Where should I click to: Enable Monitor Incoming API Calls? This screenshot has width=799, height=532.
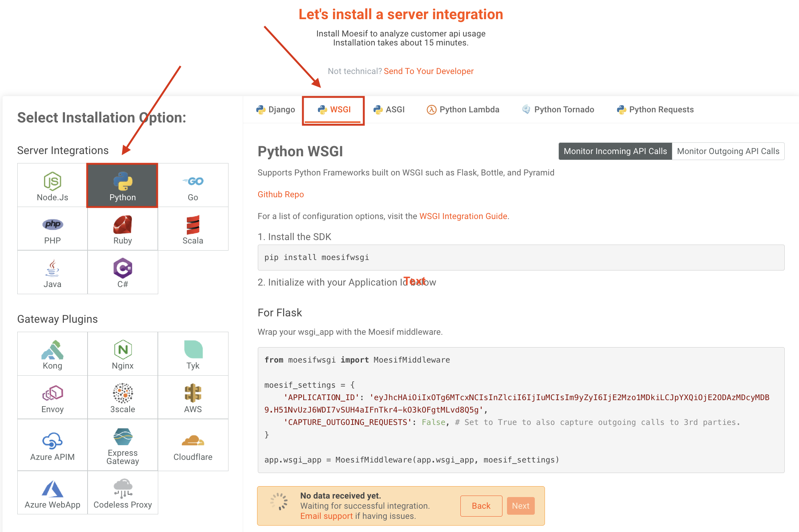614,151
